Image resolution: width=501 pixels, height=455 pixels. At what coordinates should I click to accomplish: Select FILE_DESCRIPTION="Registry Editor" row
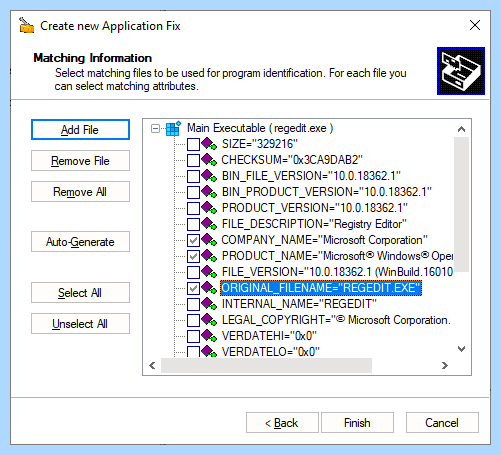pyautogui.click(x=314, y=224)
